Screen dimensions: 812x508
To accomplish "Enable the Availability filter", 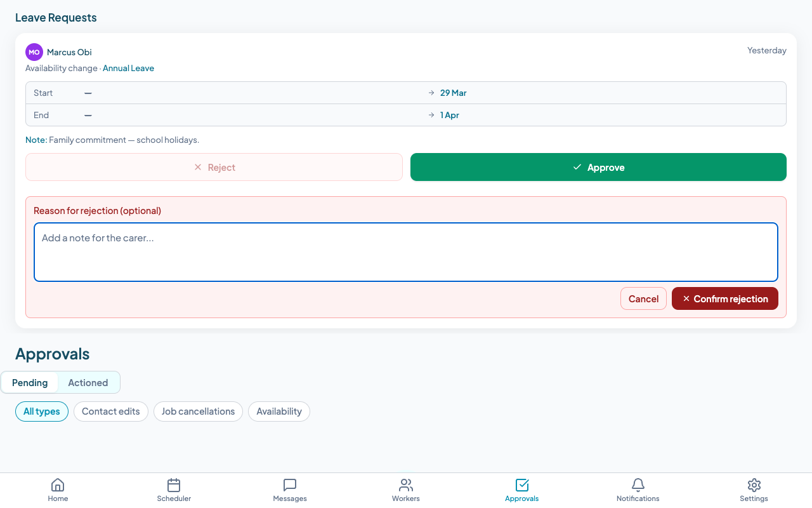I will 279,411.
